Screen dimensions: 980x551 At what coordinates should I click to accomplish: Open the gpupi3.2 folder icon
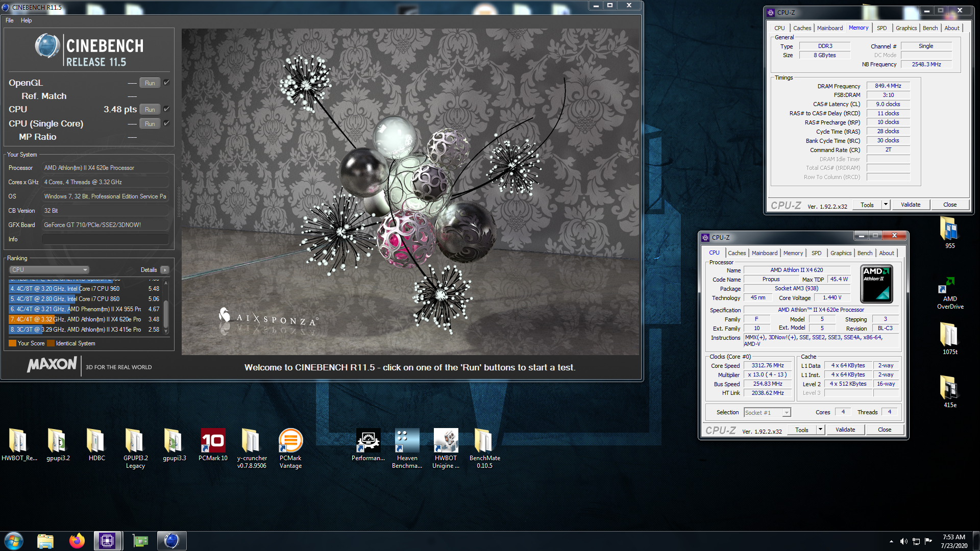[58, 445]
